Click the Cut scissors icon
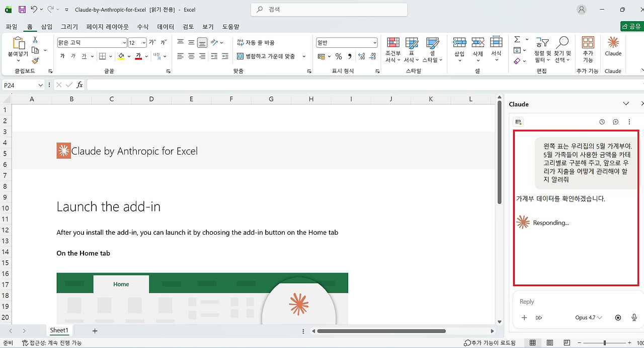The width and height of the screenshot is (644, 348). pos(35,40)
